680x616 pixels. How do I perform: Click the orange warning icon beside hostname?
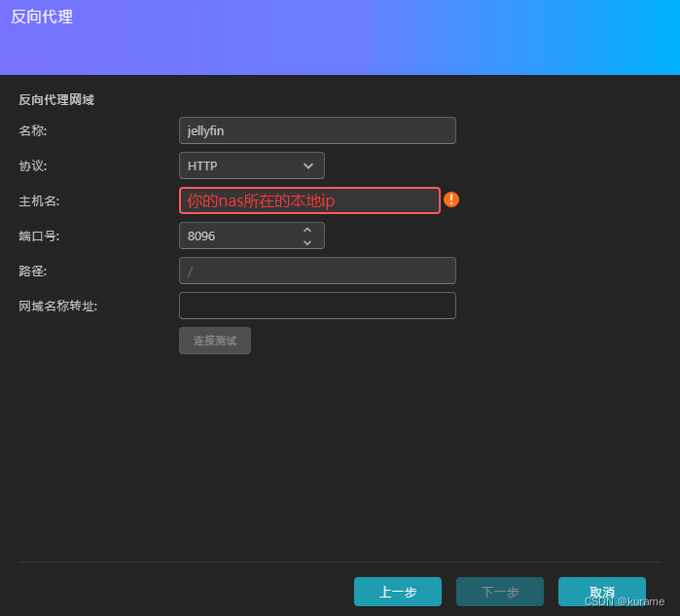tap(451, 200)
